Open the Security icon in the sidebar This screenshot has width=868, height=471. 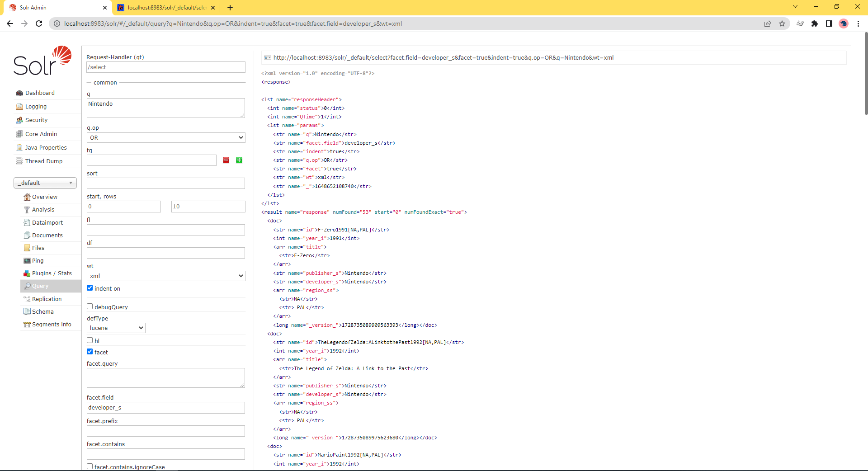click(x=19, y=120)
